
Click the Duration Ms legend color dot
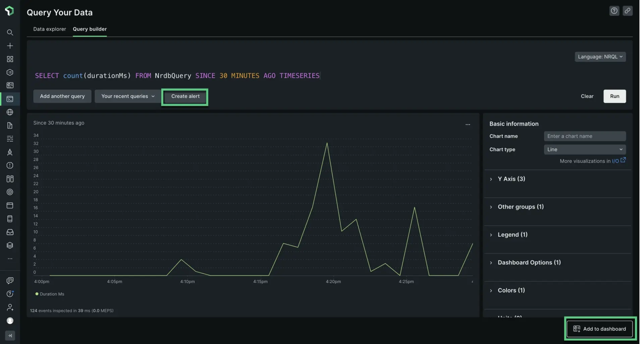pyautogui.click(x=37, y=294)
